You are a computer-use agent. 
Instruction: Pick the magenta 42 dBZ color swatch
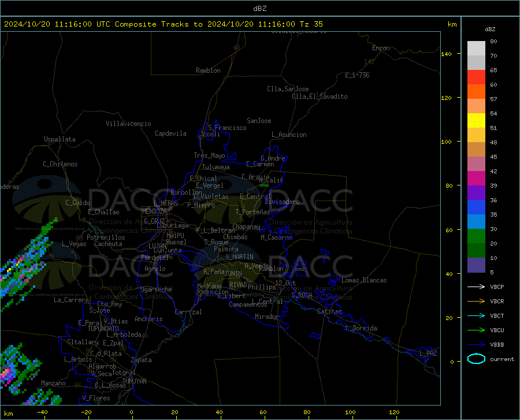coord(476,178)
